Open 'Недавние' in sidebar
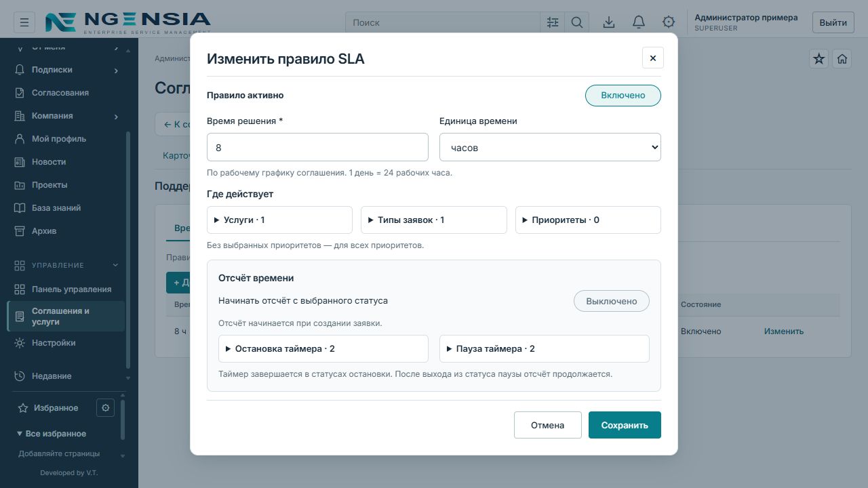 click(66, 376)
